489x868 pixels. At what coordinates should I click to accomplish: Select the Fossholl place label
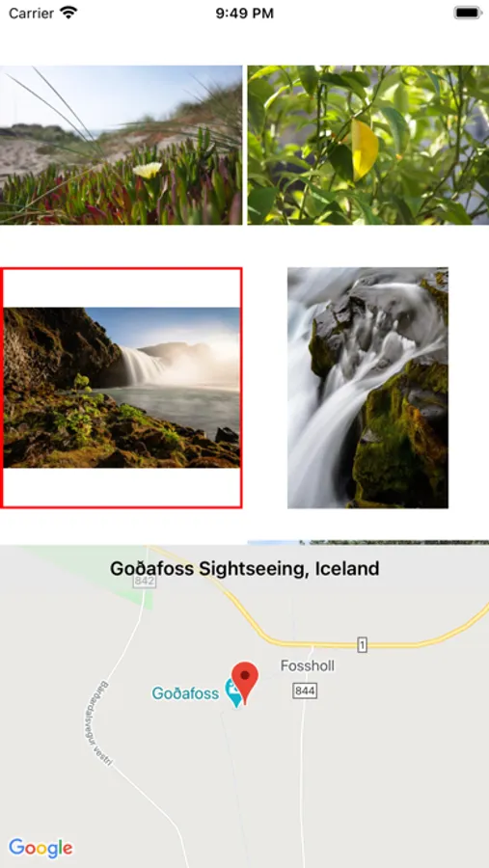point(308,665)
